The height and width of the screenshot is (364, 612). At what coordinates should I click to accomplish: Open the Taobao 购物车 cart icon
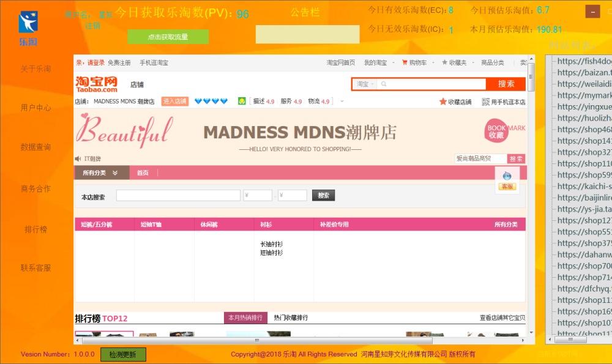click(405, 62)
